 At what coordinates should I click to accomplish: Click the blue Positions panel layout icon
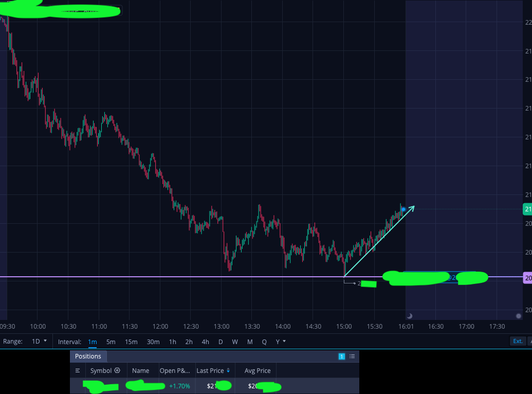342,356
